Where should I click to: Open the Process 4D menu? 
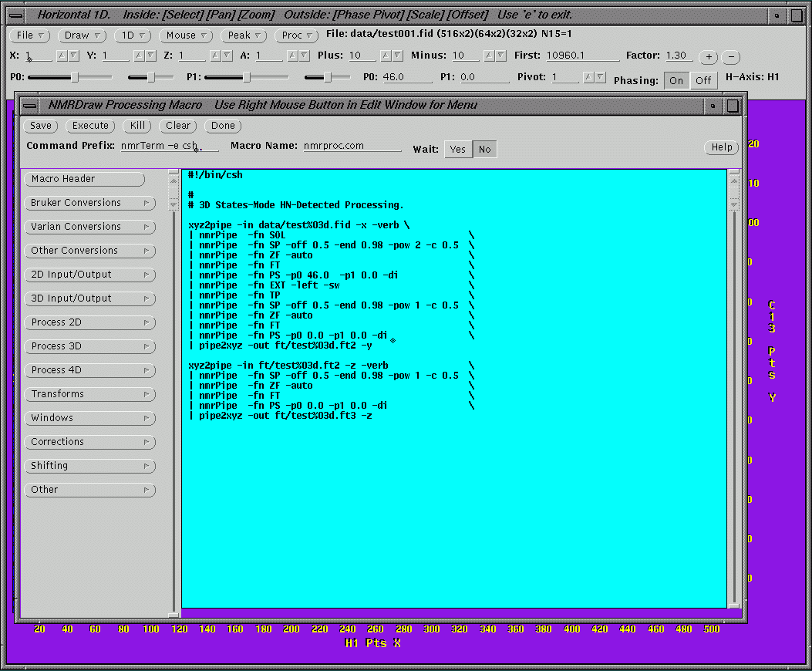[90, 370]
